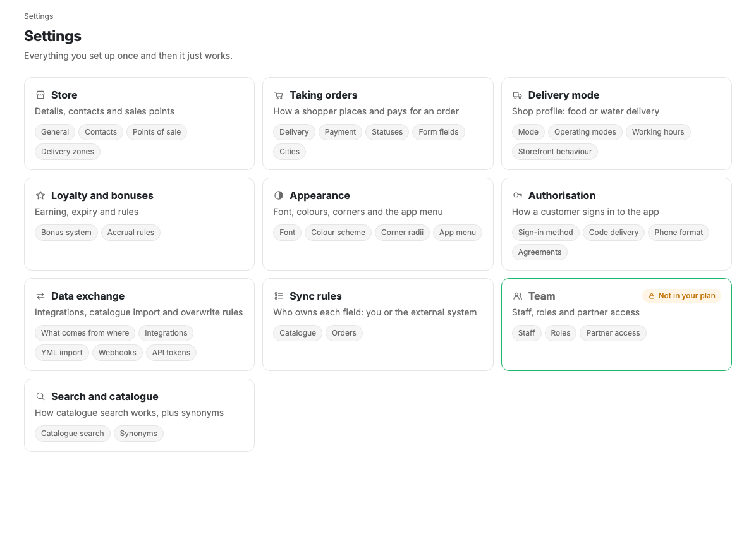Open the General chip in Store
The image size is (756, 536).
pos(55,132)
